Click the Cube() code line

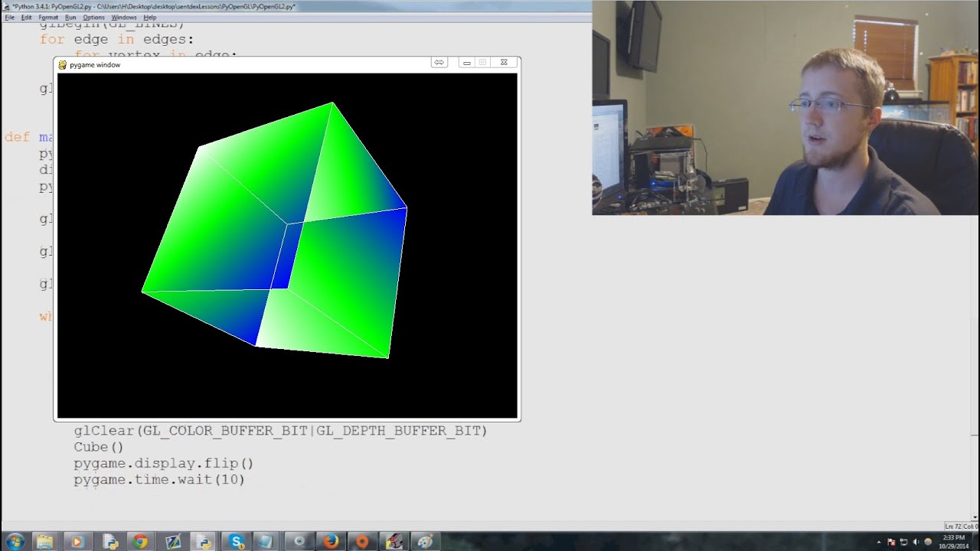98,447
